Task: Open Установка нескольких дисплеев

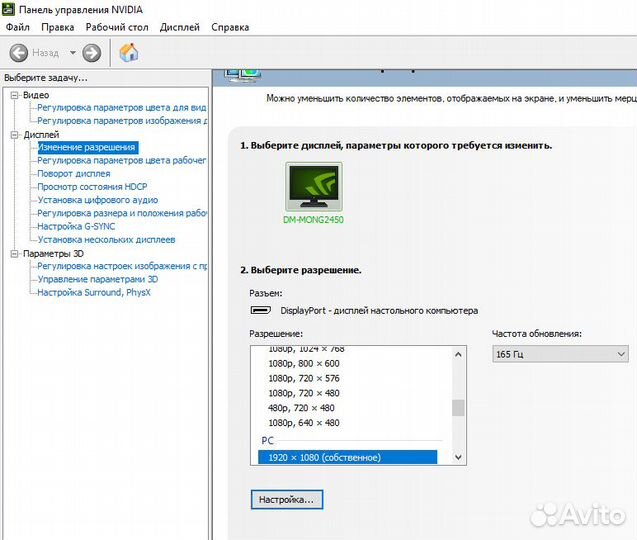Action: [106, 240]
